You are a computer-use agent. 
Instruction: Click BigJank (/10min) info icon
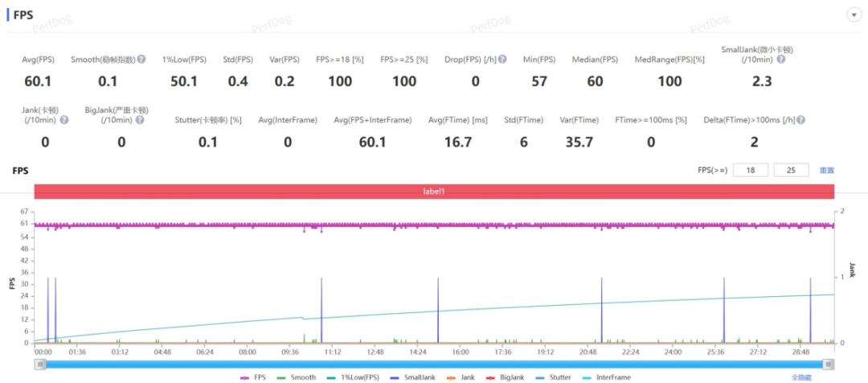coord(140,121)
